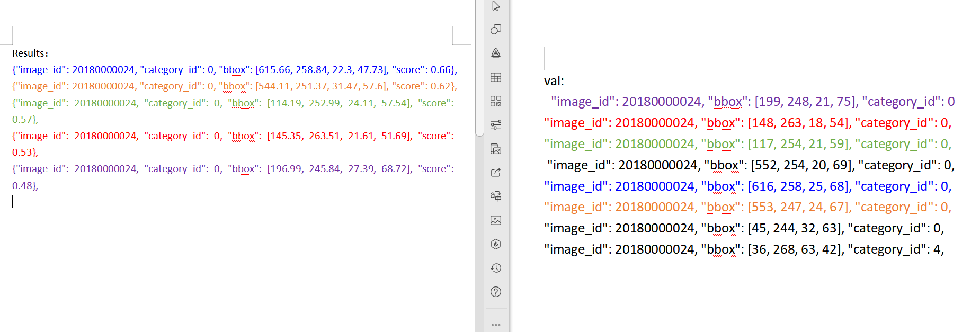This screenshot has height=332, width=980.
Task: Open the table tool in sidebar
Action: click(x=496, y=77)
